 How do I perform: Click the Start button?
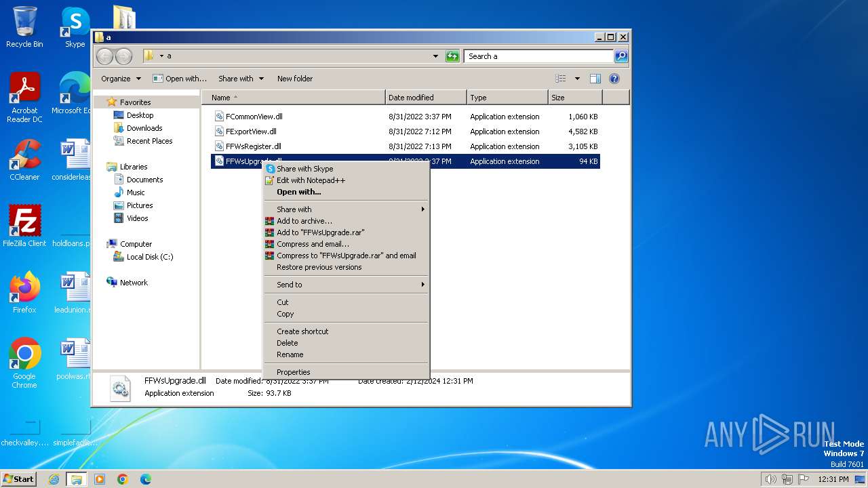click(19, 479)
